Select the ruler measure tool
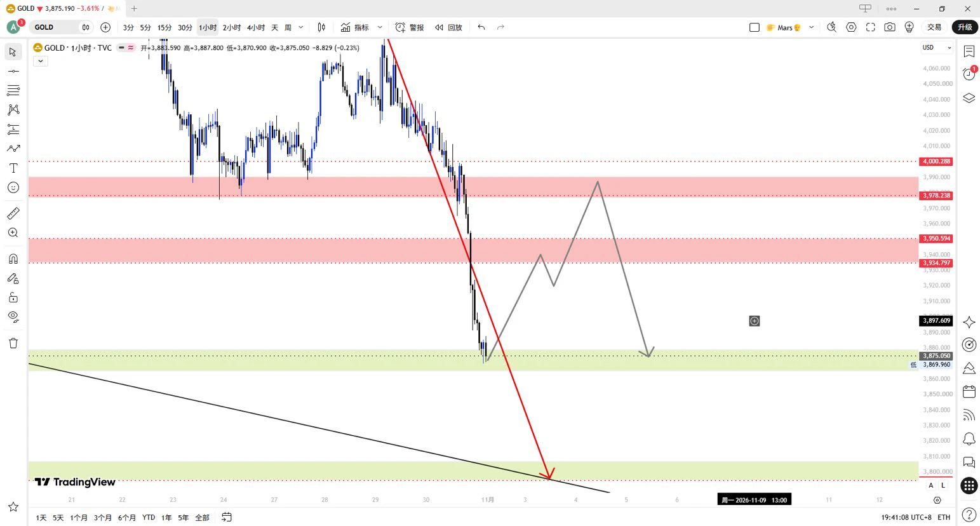The height and width of the screenshot is (526, 980). [13, 213]
